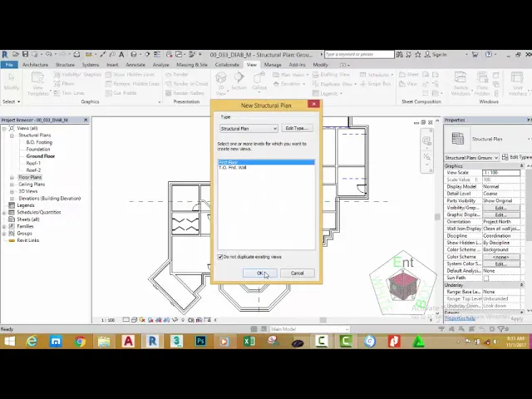Open Internet Explorer from taskbar

click(x=32, y=341)
